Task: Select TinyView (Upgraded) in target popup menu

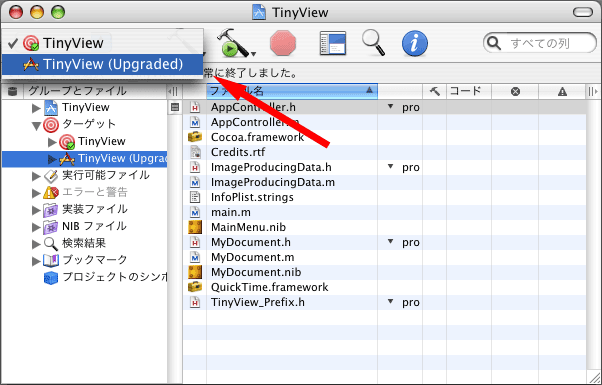Action: click(102, 64)
